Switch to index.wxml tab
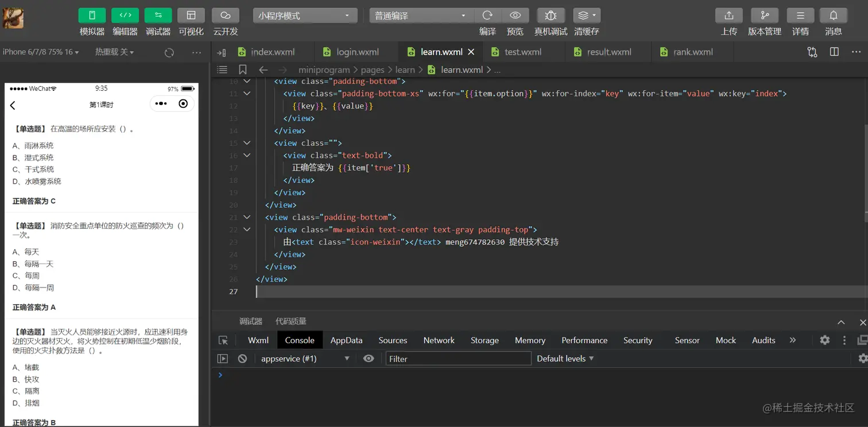This screenshot has height=427, width=868. (x=273, y=52)
